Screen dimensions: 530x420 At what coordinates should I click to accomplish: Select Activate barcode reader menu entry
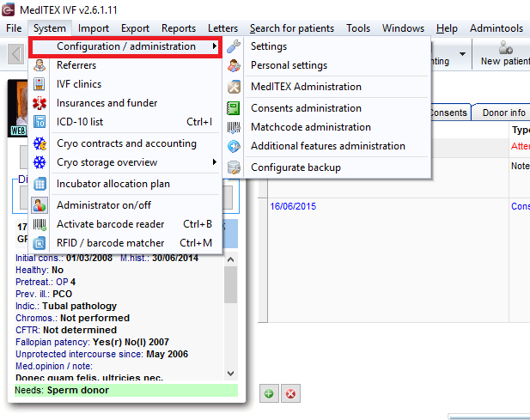(x=125, y=224)
